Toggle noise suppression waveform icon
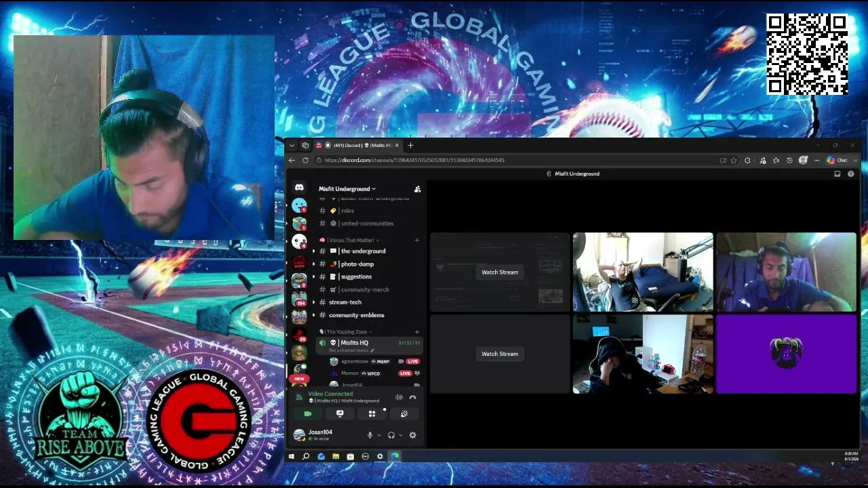This screenshot has width=868, height=488. pos(399,397)
